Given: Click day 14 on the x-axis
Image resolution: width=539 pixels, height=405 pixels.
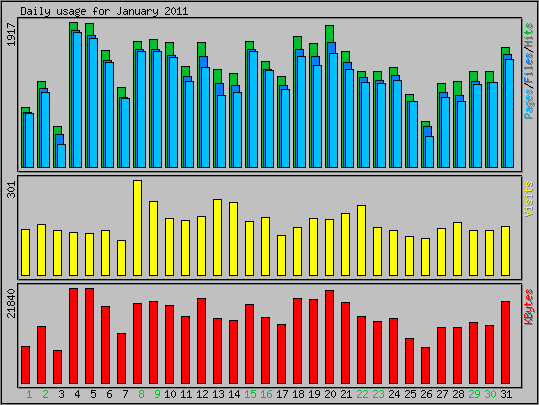Looking at the screenshot, I should [234, 394].
